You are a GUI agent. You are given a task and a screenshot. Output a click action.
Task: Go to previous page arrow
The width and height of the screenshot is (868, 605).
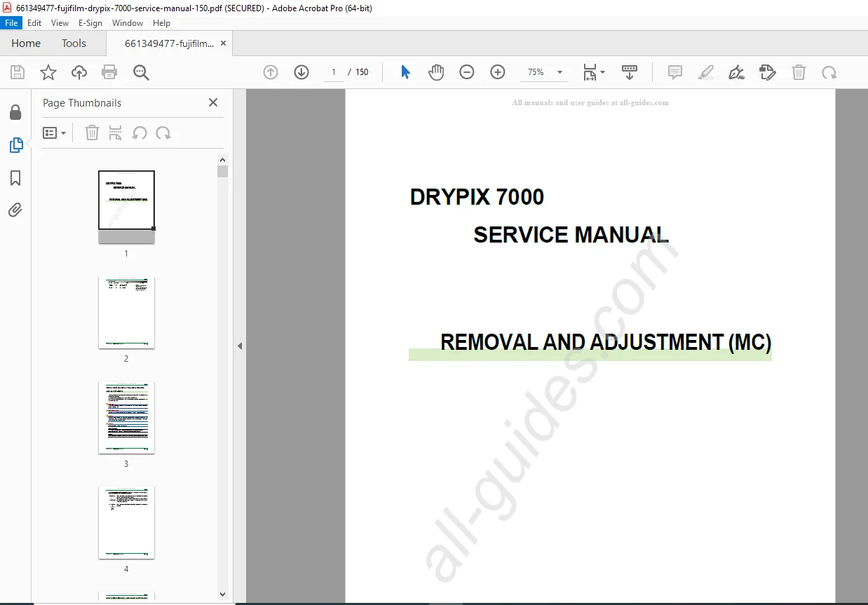tap(271, 72)
